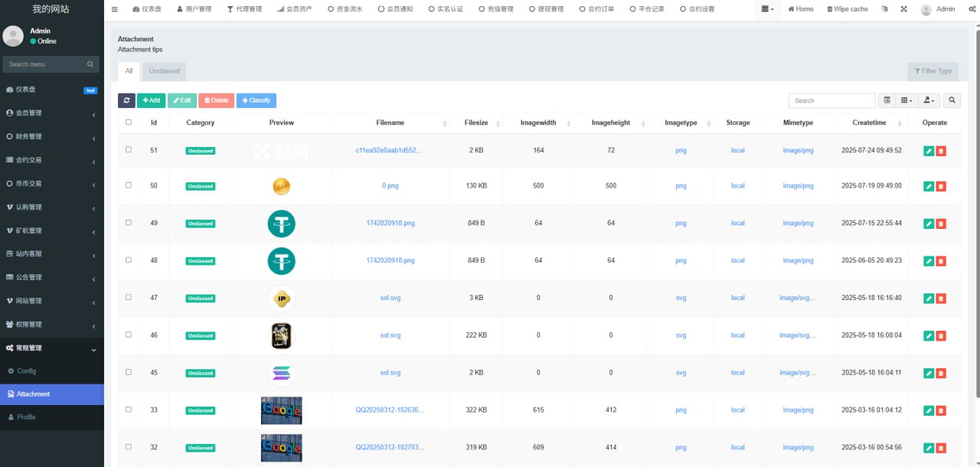Click the green Add button

click(x=151, y=100)
